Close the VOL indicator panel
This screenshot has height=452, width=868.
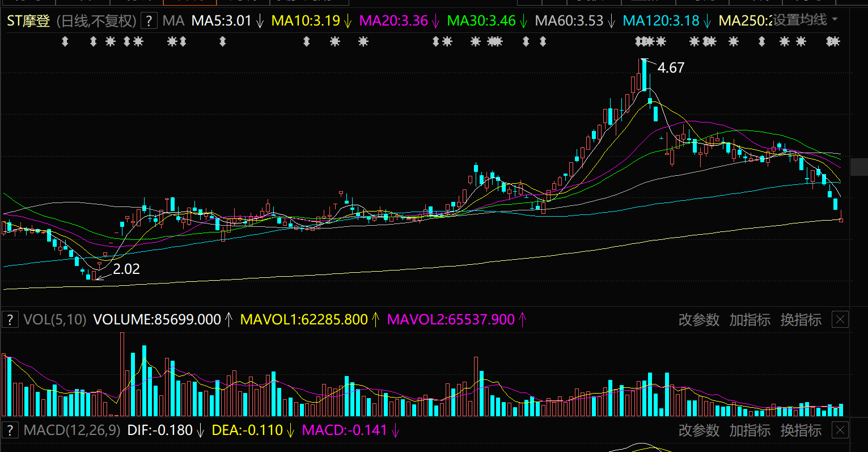[x=840, y=320]
